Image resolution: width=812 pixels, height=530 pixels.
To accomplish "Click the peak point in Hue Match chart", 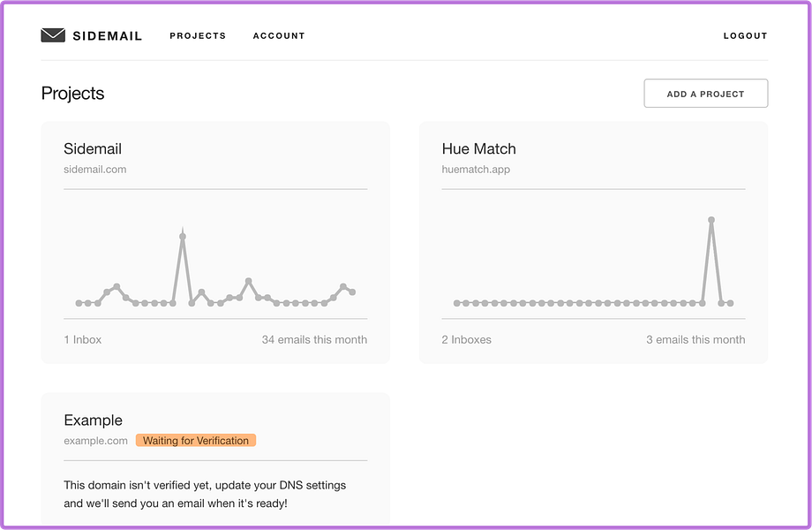I will point(711,220).
